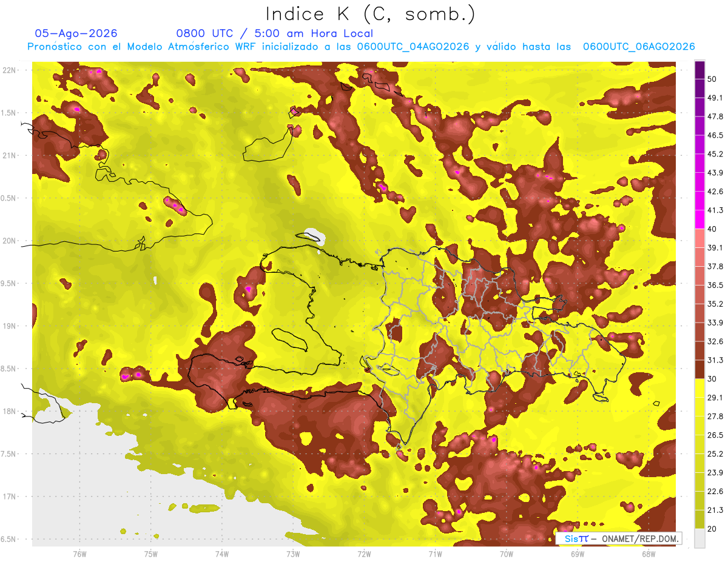The height and width of the screenshot is (562, 728).
Task: Click the '39.1' color scale value
Action: [715, 247]
